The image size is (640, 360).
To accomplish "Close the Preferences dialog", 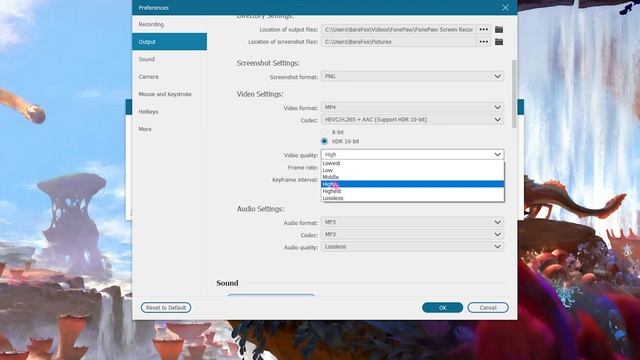I will click(505, 8).
